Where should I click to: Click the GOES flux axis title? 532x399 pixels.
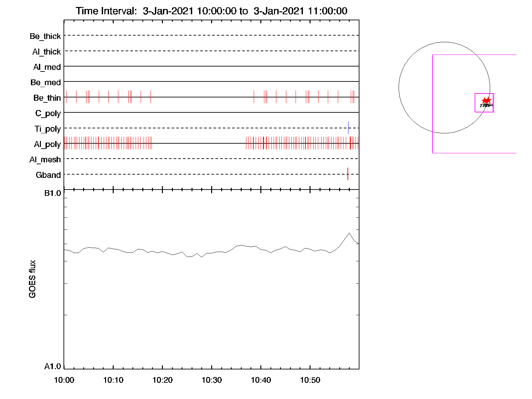point(32,279)
